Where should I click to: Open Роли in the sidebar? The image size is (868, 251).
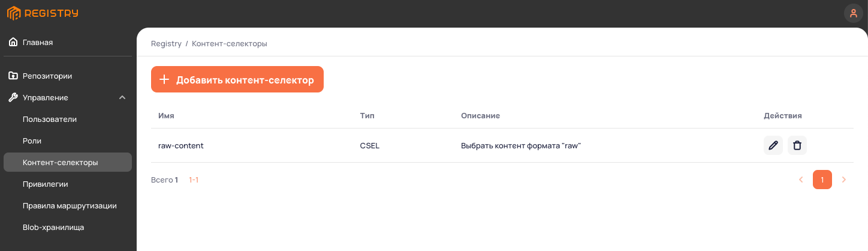pos(32,141)
